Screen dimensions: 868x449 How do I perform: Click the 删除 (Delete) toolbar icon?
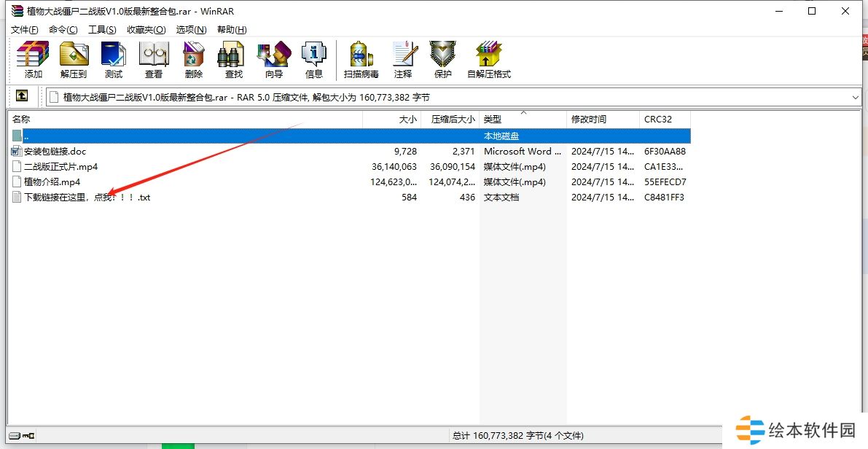(x=194, y=59)
